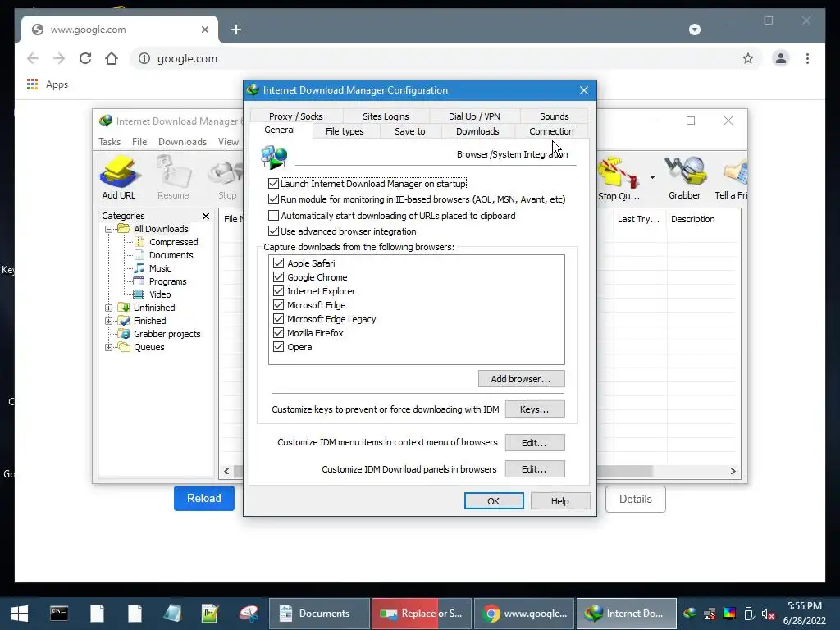Viewport: 840px width, 630px height.
Task: Expand the Queues category
Action: [109, 347]
